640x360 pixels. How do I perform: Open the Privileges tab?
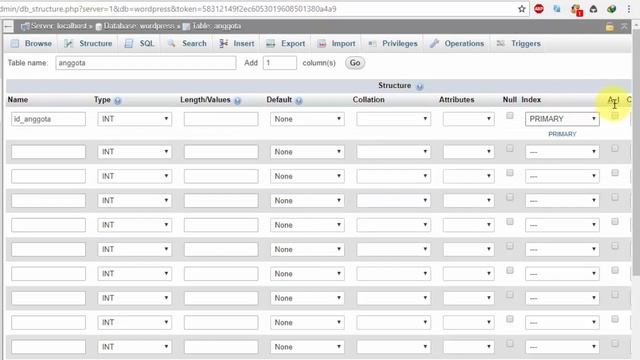(393, 43)
